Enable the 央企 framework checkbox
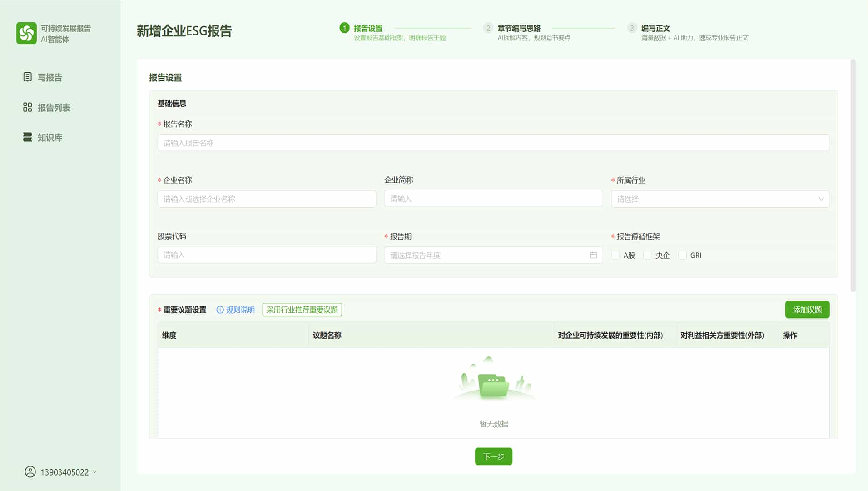 coord(648,256)
